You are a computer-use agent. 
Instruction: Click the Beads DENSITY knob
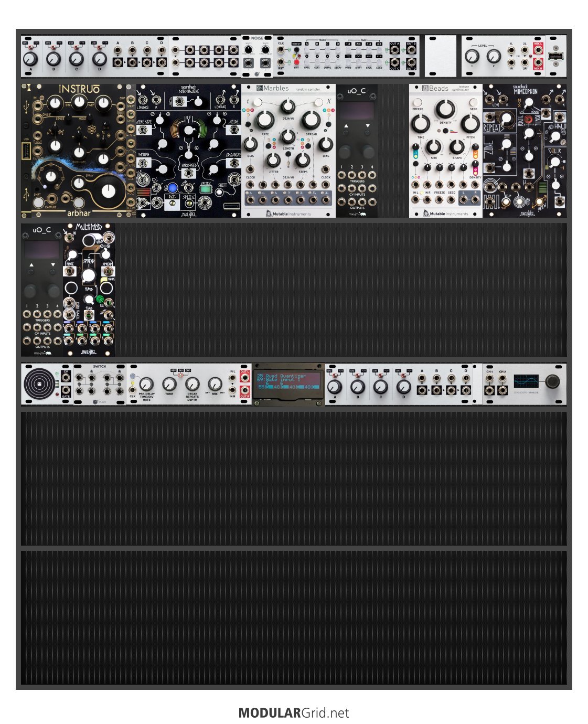point(445,109)
